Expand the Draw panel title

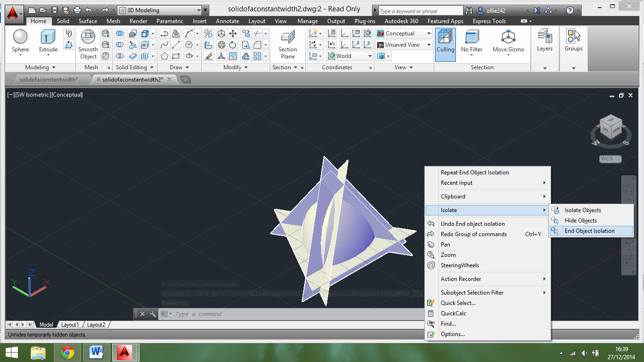coord(179,67)
